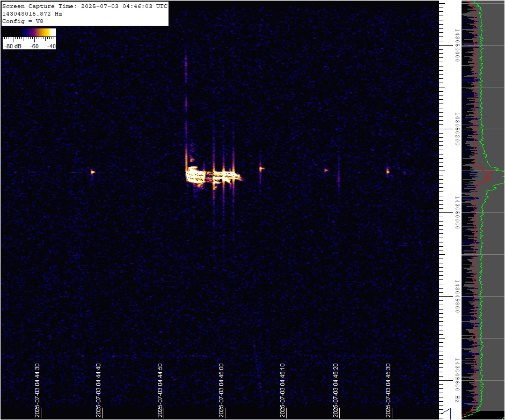
Task: Click the echo blip near 04:45:30
Action: click(x=388, y=171)
